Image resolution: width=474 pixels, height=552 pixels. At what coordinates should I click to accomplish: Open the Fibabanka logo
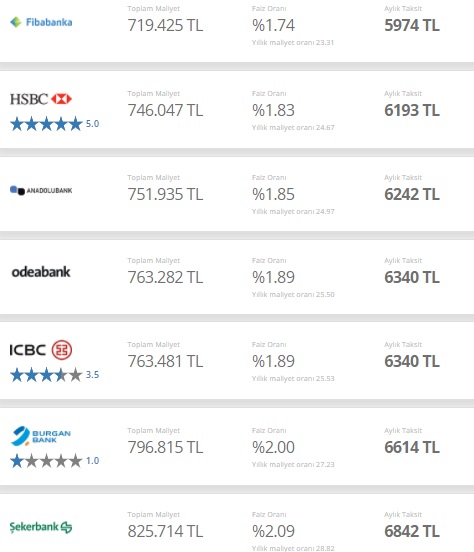[41, 22]
